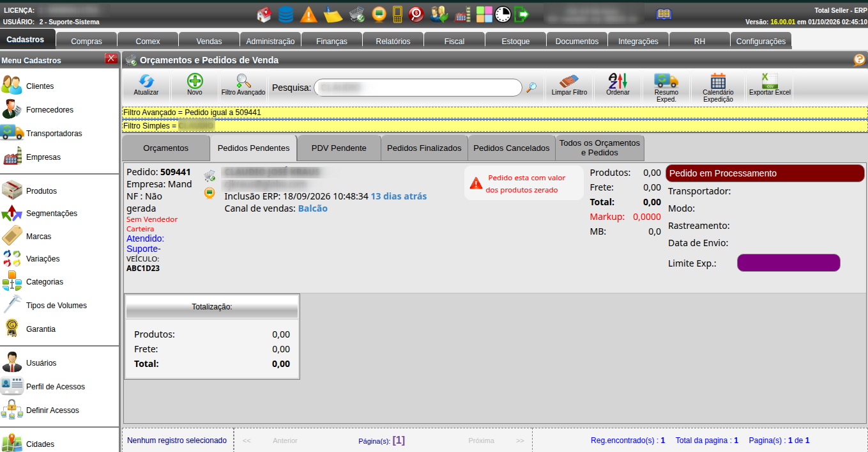Open the blue database stack icon
Image resolution: width=868 pixels, height=452 pixels.
click(x=286, y=14)
